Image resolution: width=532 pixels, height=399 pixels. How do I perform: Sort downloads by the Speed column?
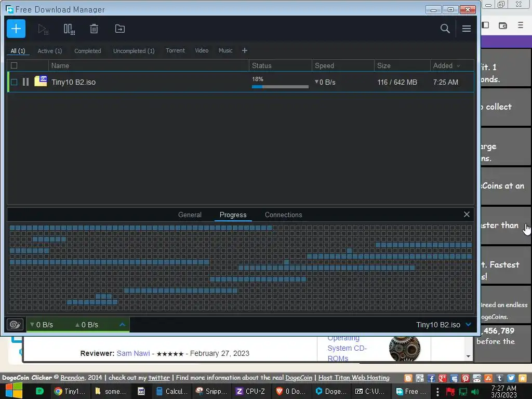click(343, 65)
